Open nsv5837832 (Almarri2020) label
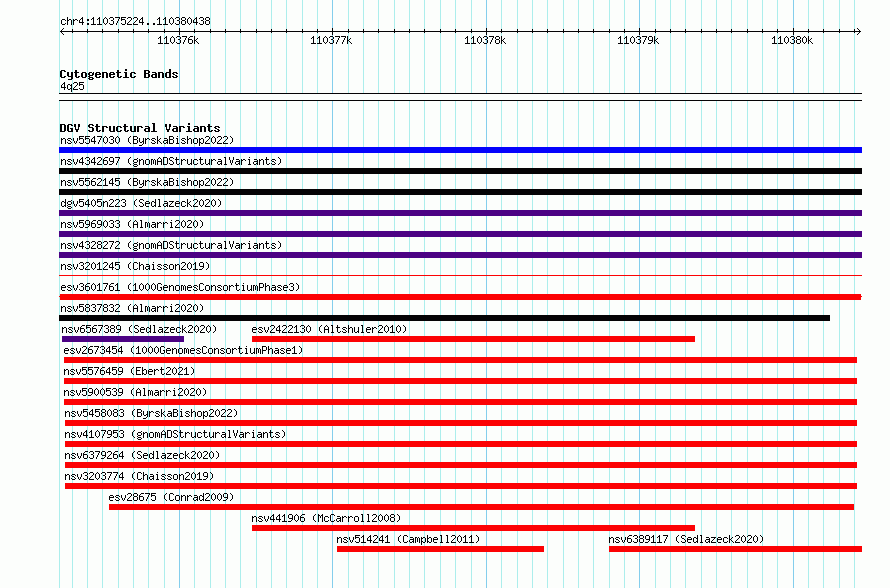 pos(132,308)
